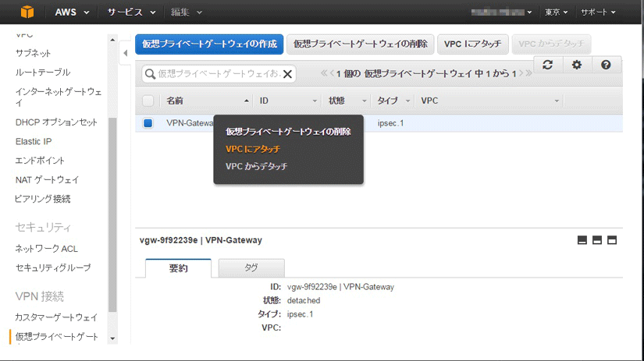
Task: Toggle the select-all header checkbox
Action: (x=148, y=101)
